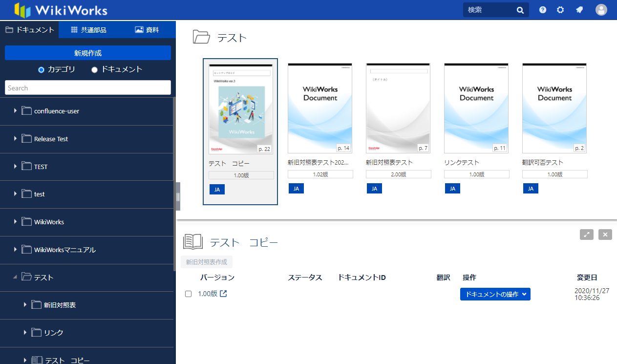Image resolution: width=617 pixels, height=364 pixels.
Task: Click the search magnifier icon in header
Action: coord(520,10)
